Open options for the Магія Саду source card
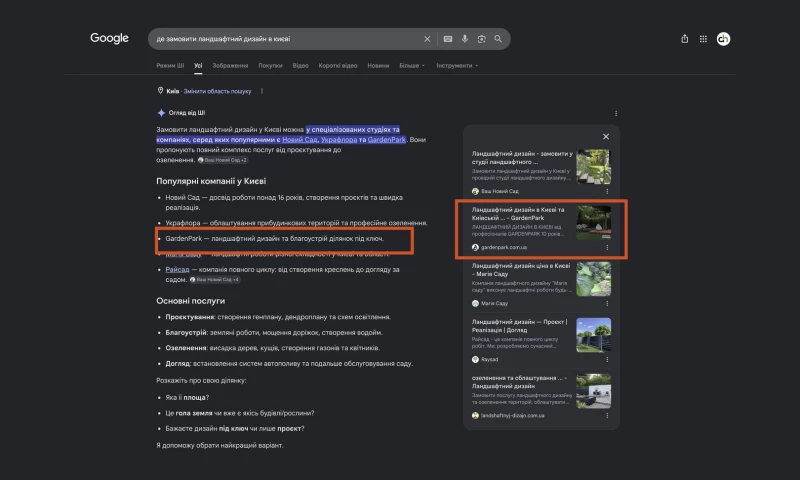This screenshot has width=800, height=480. [607, 304]
